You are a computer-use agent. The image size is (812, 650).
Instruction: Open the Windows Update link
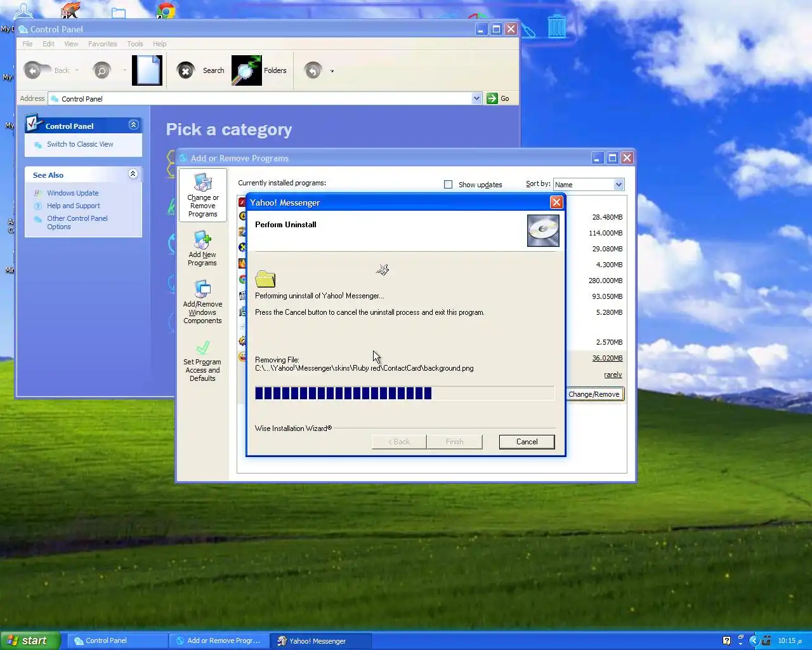click(x=72, y=193)
